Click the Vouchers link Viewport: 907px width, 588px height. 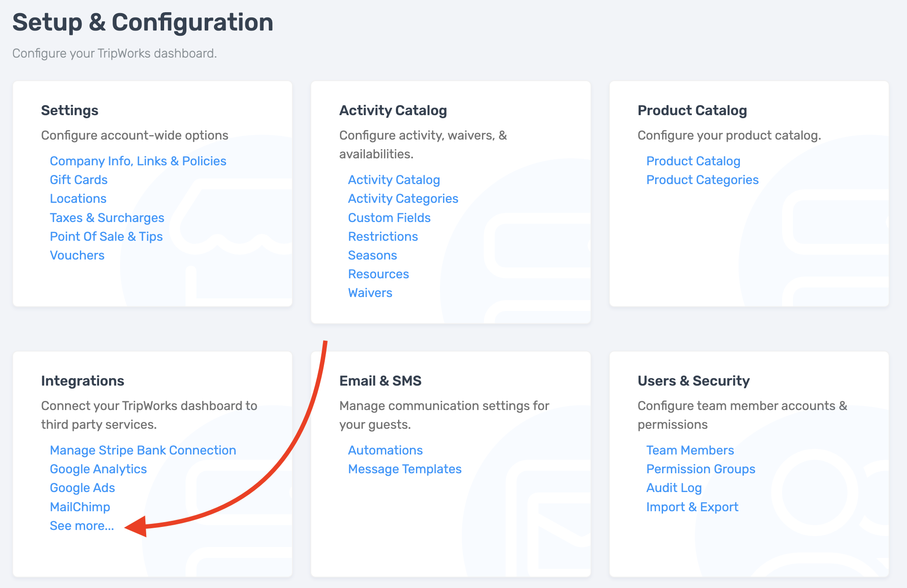coord(77,255)
